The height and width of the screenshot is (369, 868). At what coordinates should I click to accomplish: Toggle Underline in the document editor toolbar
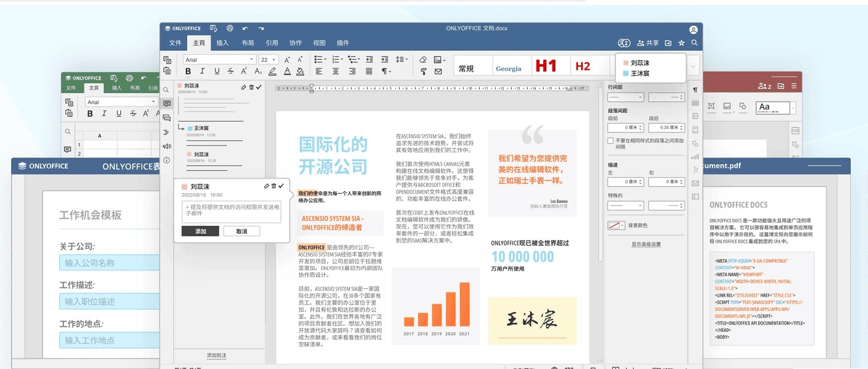pos(217,71)
